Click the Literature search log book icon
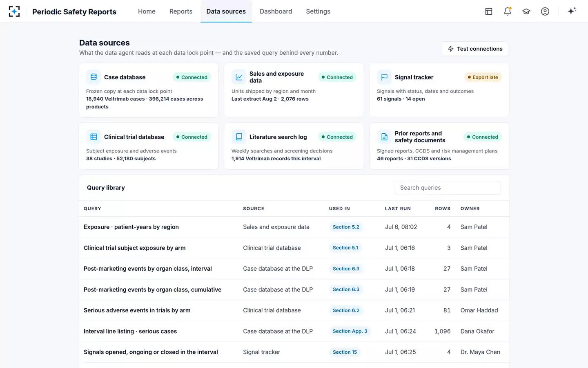The width and height of the screenshot is (588, 368). pyautogui.click(x=239, y=137)
